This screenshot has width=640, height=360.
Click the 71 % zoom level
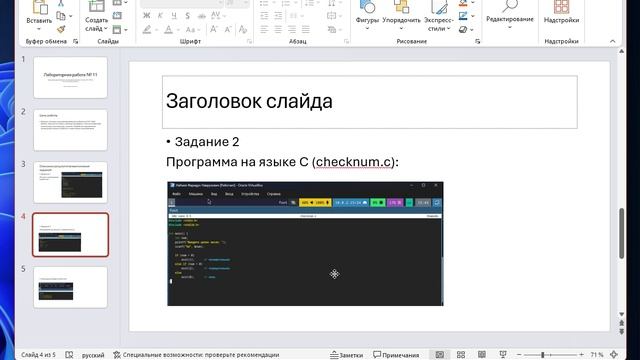tap(597, 355)
